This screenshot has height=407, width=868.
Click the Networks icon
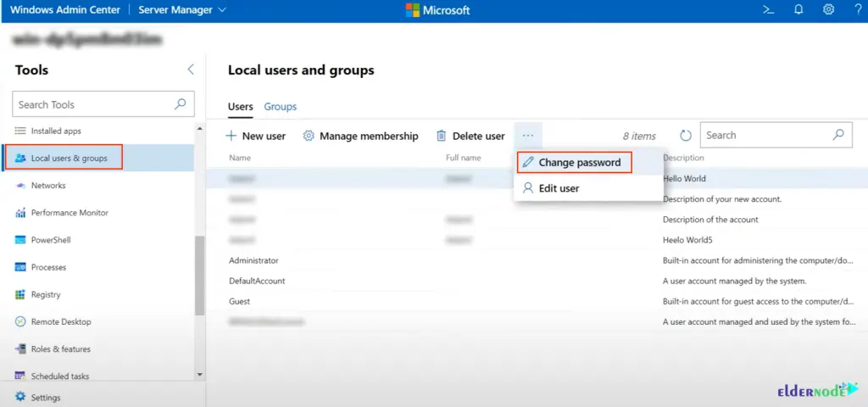pyautogui.click(x=20, y=186)
